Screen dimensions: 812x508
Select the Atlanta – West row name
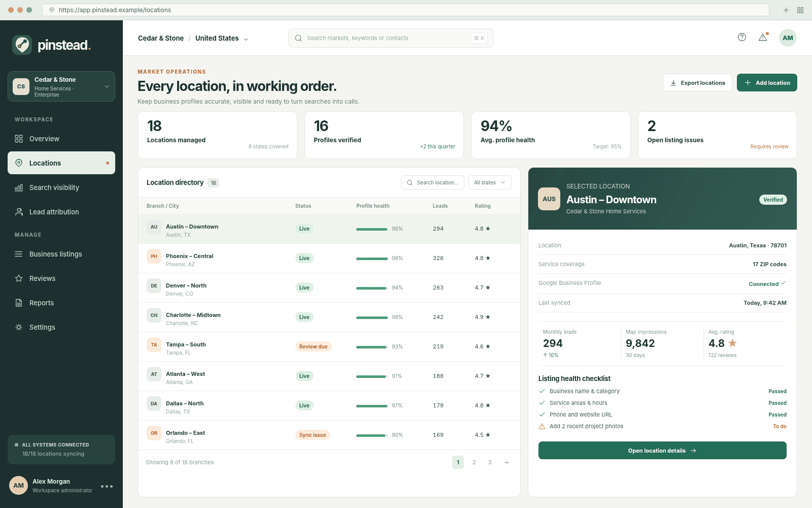tap(185, 374)
